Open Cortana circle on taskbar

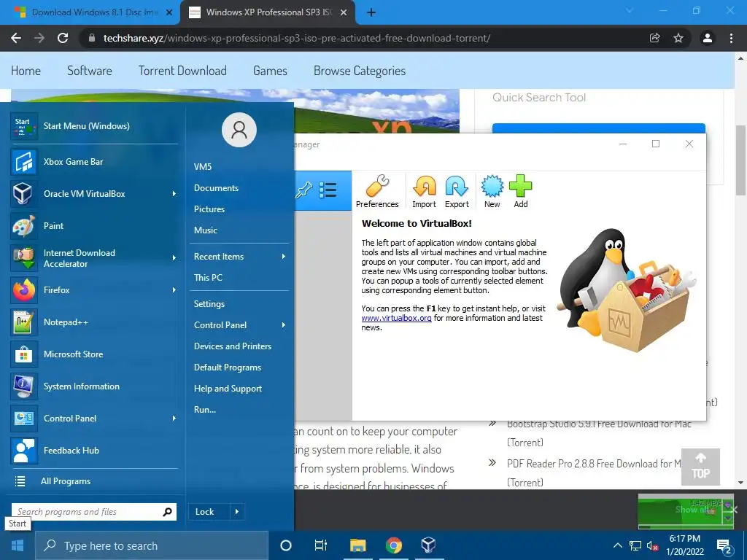(x=286, y=545)
